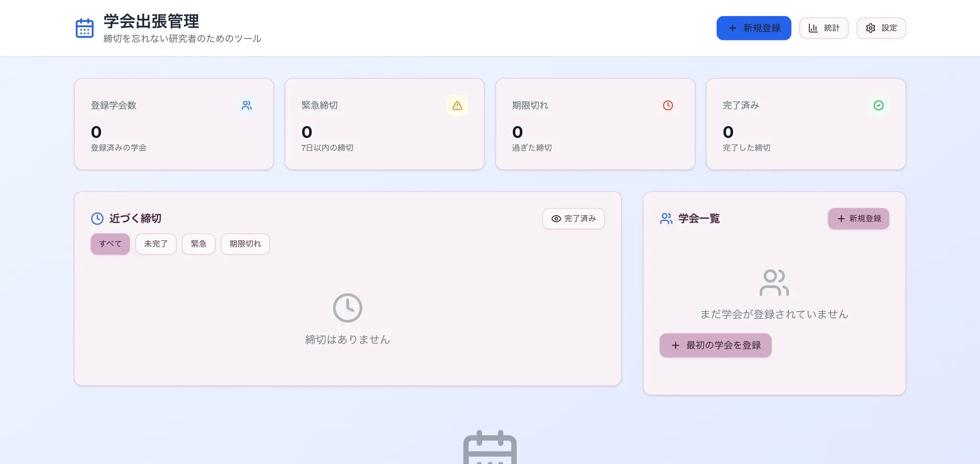Click the green checkmark icon on 完了済み card

click(x=878, y=105)
